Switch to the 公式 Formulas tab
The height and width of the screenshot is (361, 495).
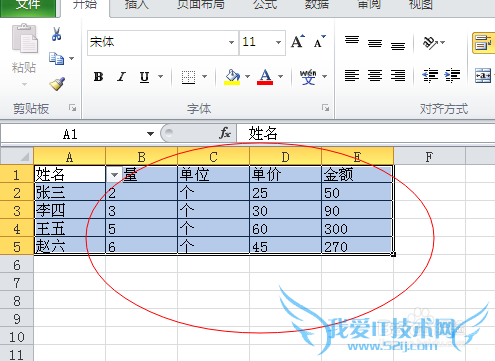265,5
